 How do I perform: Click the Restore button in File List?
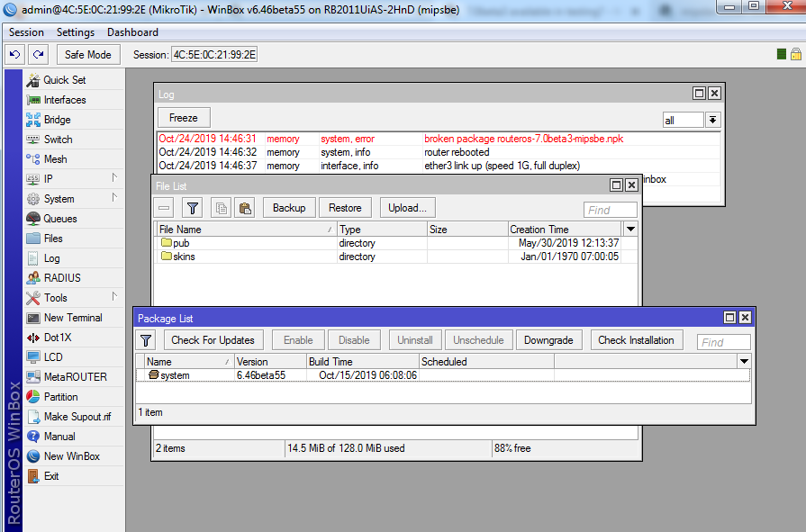tap(345, 208)
